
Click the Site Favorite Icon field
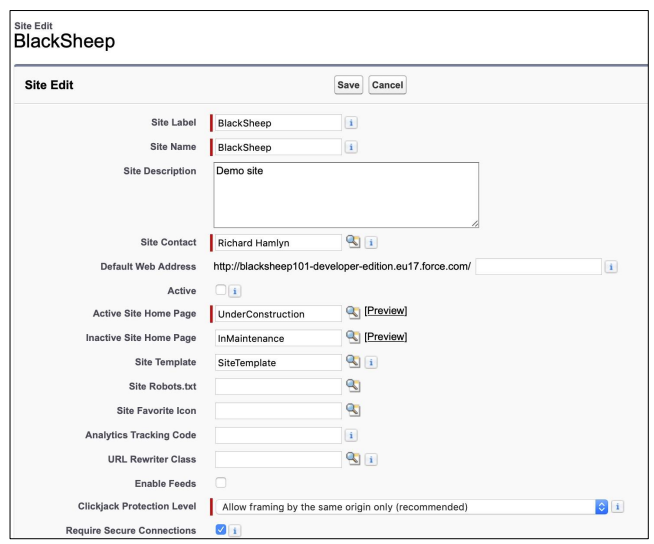coord(278,411)
